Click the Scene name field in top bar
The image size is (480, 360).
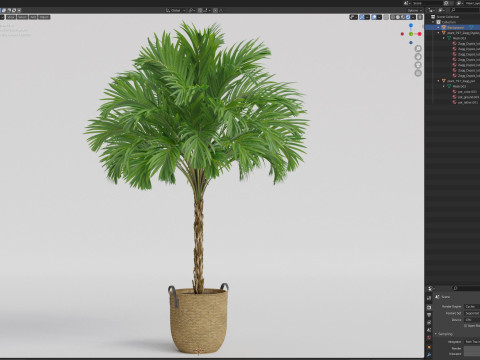click(x=427, y=3)
